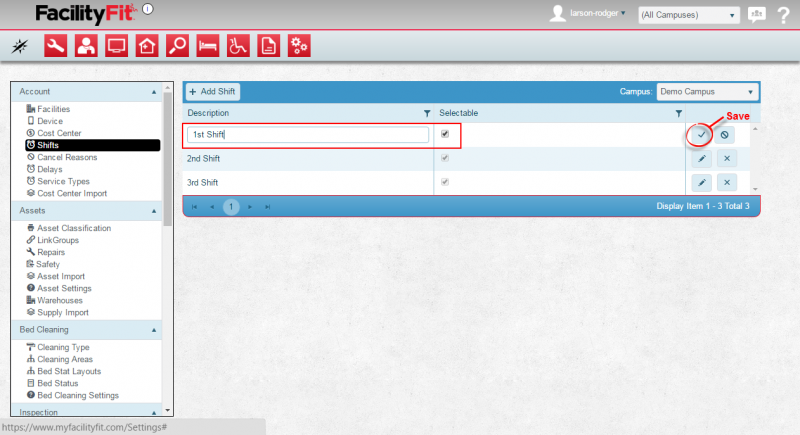This screenshot has height=435, width=800.
Task: Click the 1st Shift description text field
Action: (308, 135)
